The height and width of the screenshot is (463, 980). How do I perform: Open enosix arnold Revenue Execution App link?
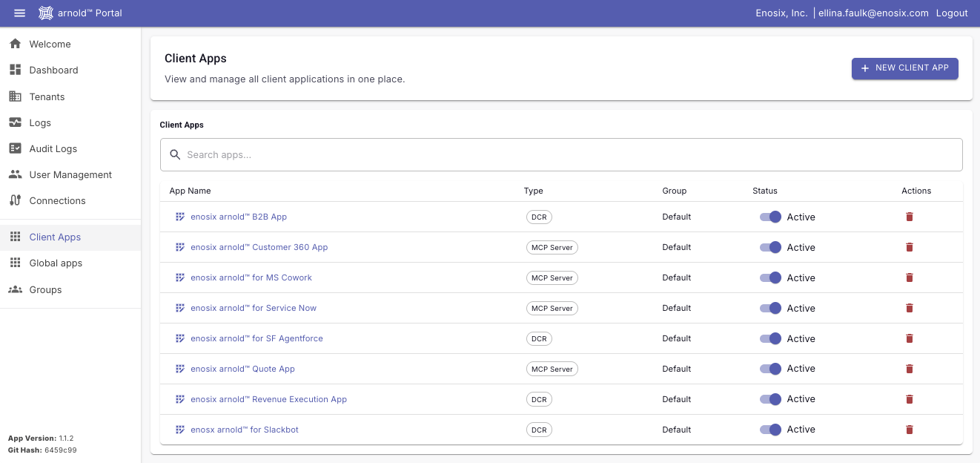[269, 399]
